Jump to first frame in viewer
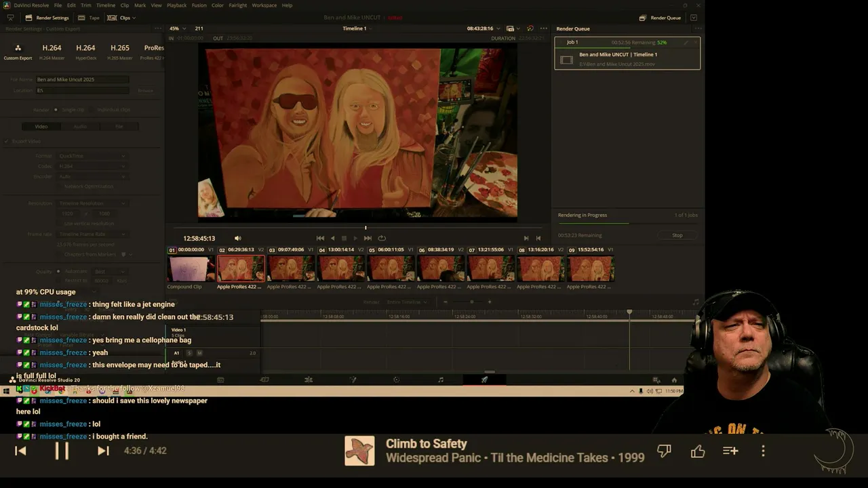This screenshot has height=488, width=868. (320, 238)
